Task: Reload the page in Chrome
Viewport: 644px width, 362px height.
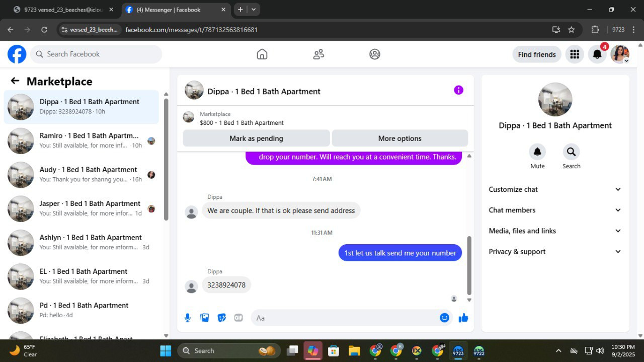Action: [x=44, y=30]
